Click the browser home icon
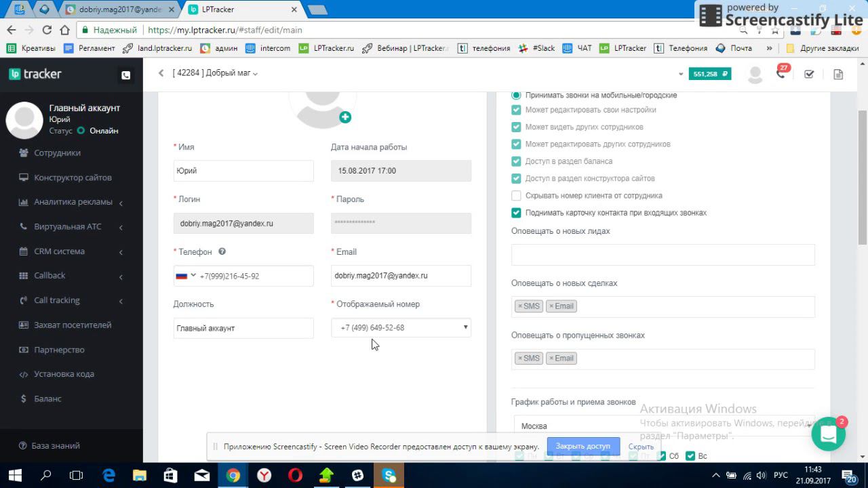The width and height of the screenshot is (868, 488). point(64,30)
